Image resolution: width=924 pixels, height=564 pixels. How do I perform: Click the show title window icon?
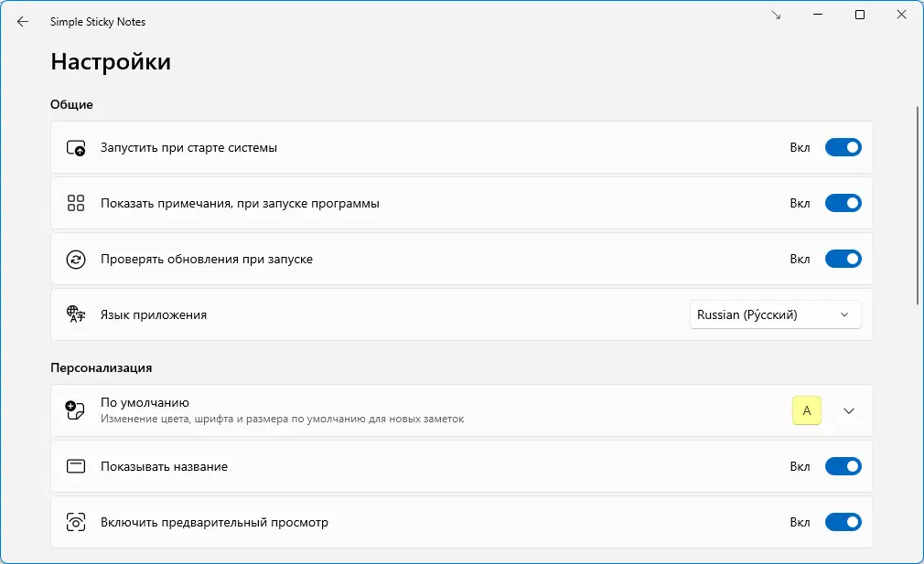click(76, 466)
